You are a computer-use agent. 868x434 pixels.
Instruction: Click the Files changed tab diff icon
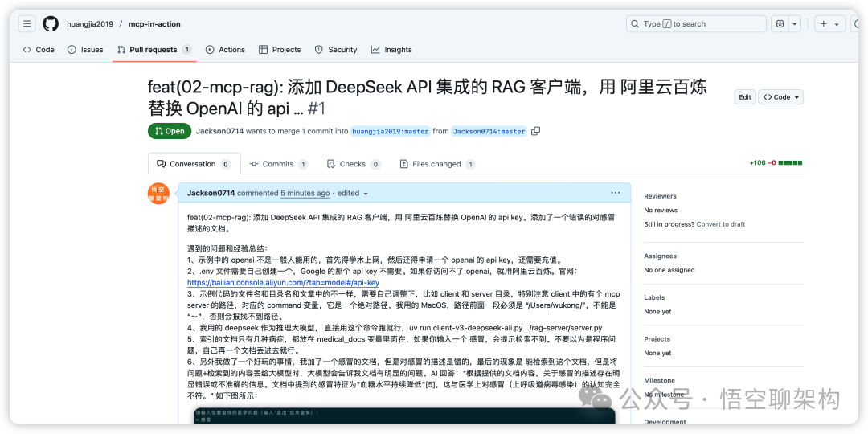[x=403, y=164]
